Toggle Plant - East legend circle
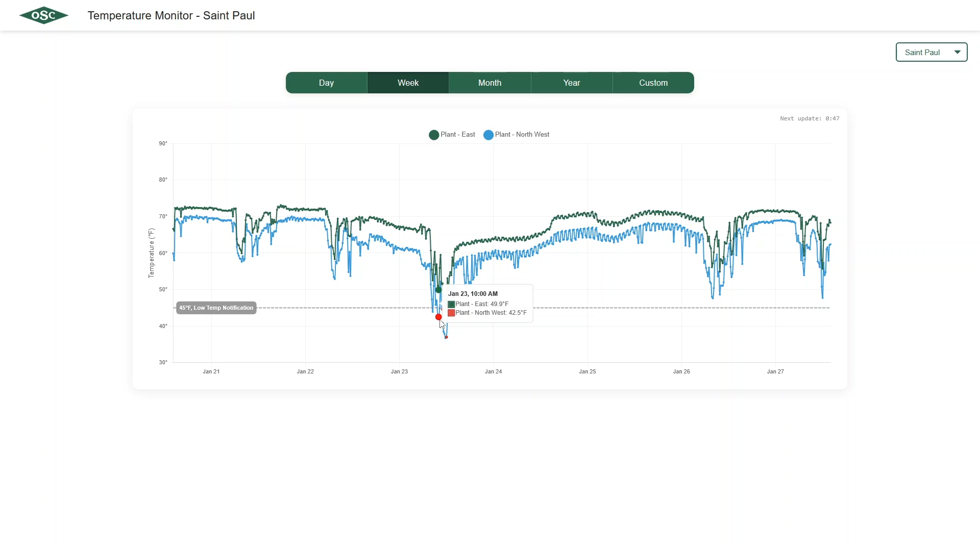 [434, 135]
